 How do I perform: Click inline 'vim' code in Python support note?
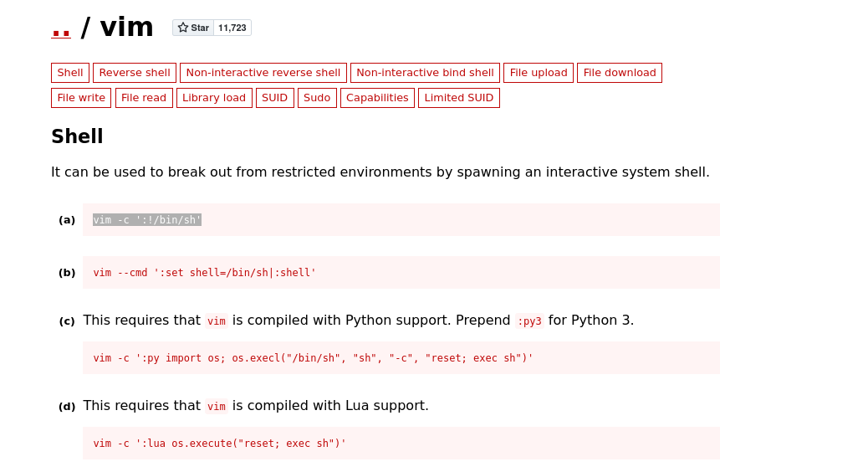click(x=217, y=321)
